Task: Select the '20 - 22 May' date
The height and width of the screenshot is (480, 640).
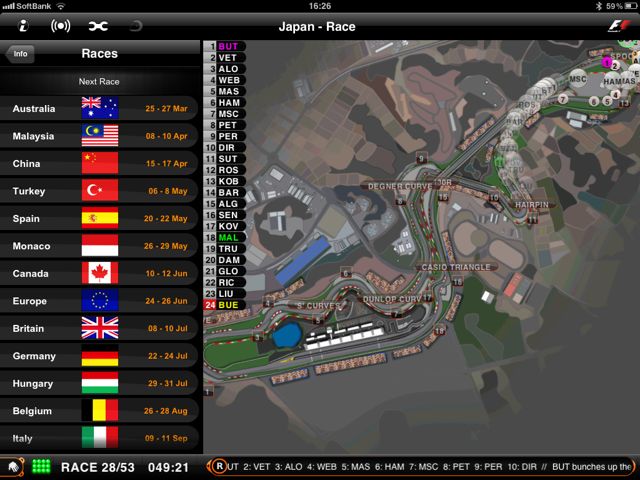Action: (165, 218)
